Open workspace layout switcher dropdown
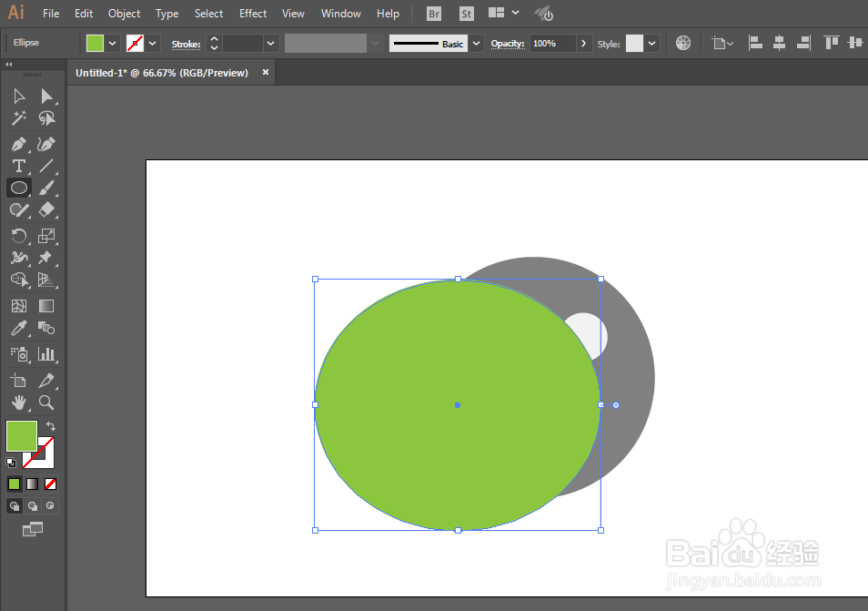Viewport: 868px width, 611px height. pos(515,13)
